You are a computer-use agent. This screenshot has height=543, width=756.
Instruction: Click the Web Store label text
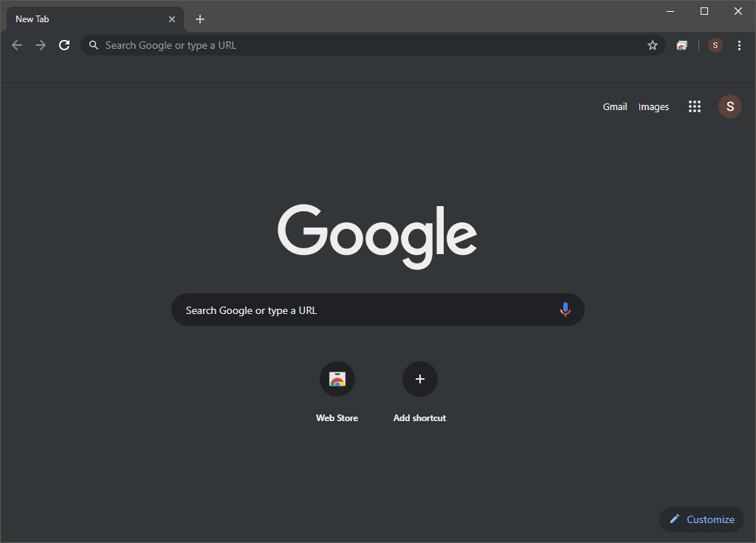[337, 418]
